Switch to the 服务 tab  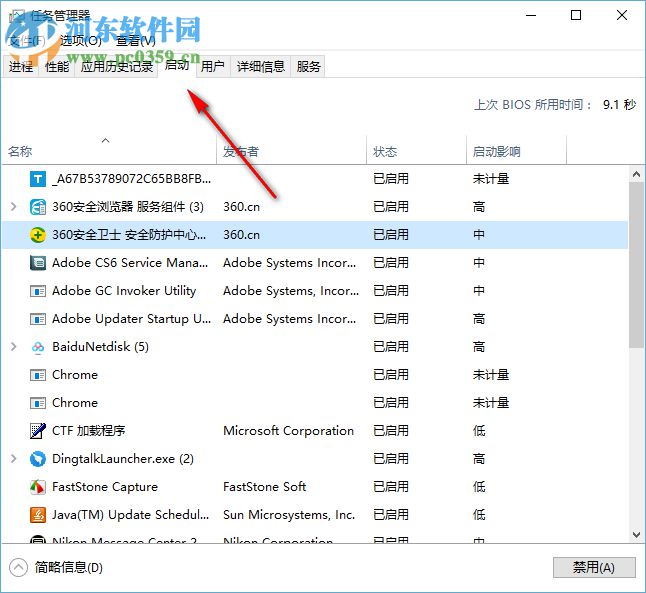click(308, 66)
